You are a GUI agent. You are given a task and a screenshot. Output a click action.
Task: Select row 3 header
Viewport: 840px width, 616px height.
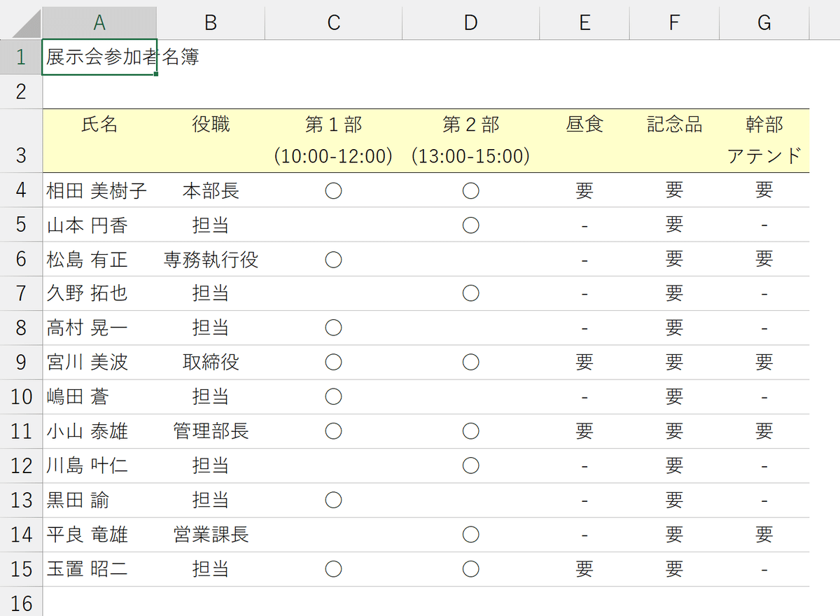click(x=21, y=141)
